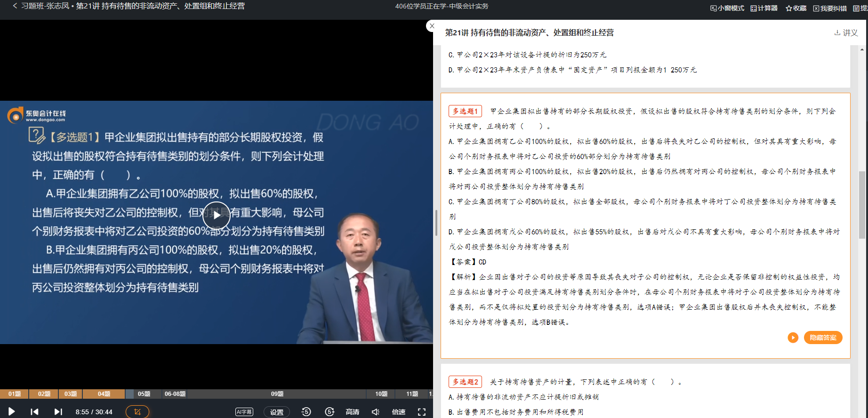Open the player 设置 settings
The width and height of the screenshot is (868, 418).
pos(276,412)
